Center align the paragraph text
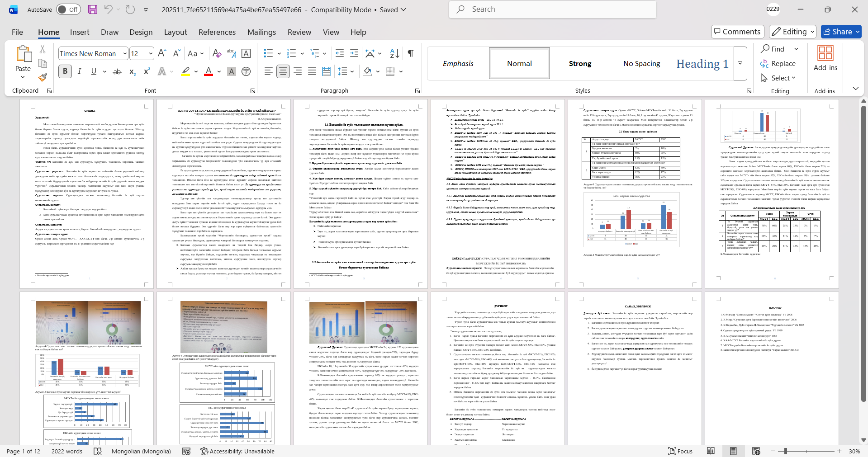Image resolution: width=868 pixels, height=457 pixels. click(x=283, y=71)
